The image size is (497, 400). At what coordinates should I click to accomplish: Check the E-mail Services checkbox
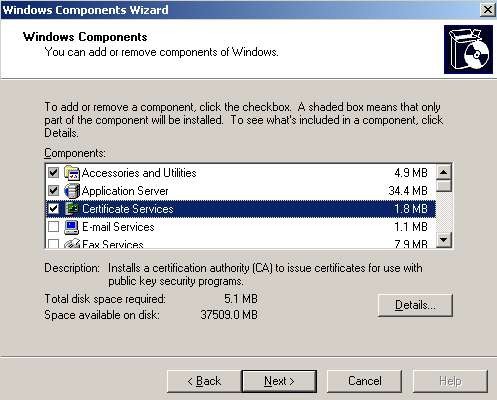(x=53, y=227)
